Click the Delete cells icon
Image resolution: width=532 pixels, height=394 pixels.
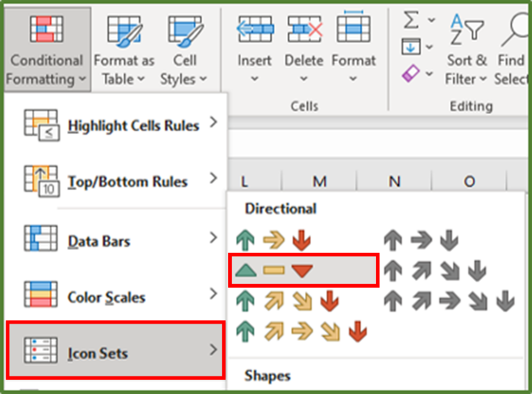tap(304, 29)
